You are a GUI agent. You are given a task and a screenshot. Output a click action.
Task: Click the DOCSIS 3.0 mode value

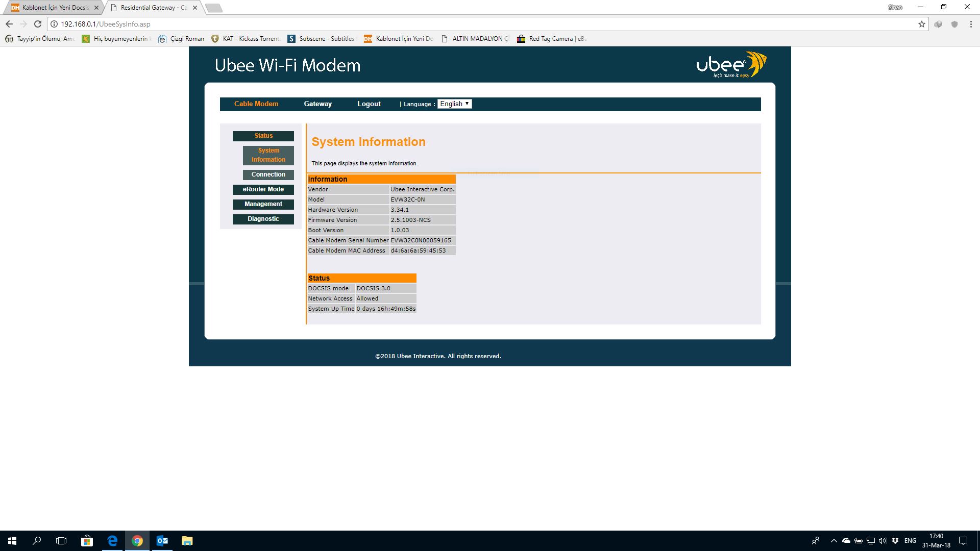(x=374, y=288)
